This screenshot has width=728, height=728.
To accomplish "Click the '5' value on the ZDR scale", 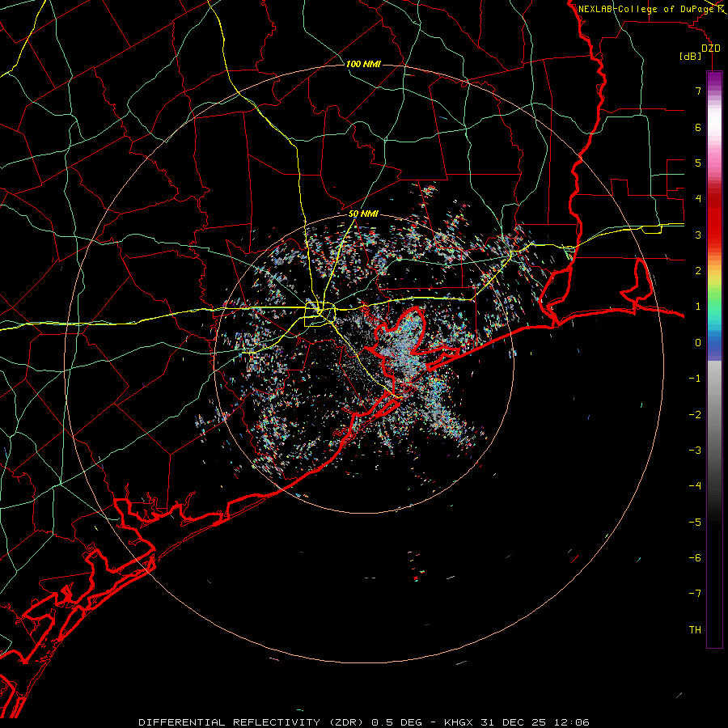I will [x=698, y=163].
